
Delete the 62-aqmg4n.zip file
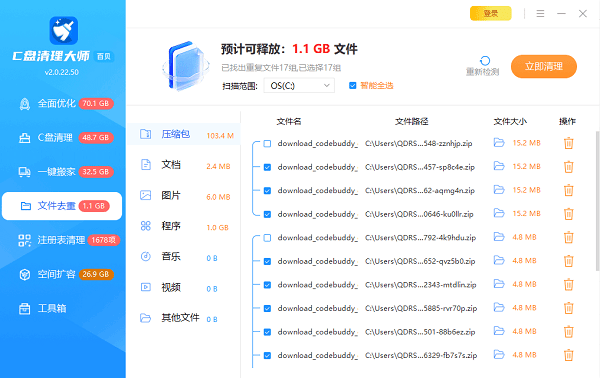pyautogui.click(x=569, y=190)
